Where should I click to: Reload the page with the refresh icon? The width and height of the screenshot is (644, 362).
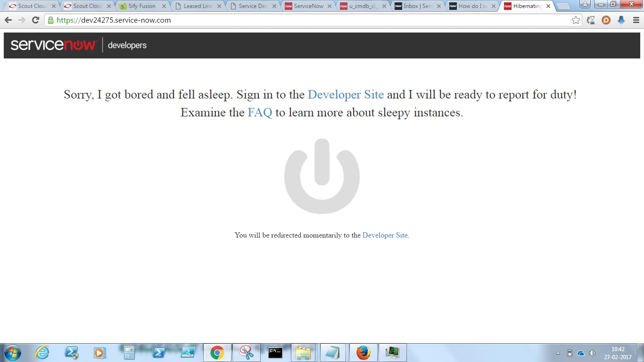35,20
